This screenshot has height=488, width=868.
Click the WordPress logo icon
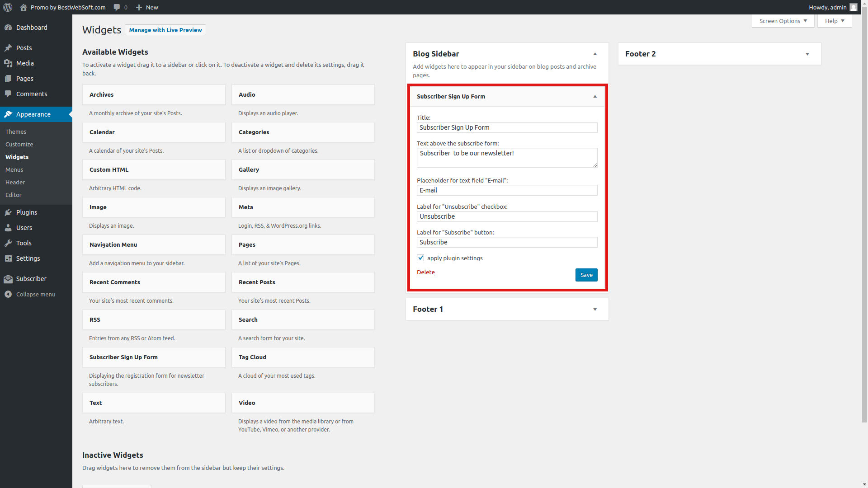coord(8,7)
